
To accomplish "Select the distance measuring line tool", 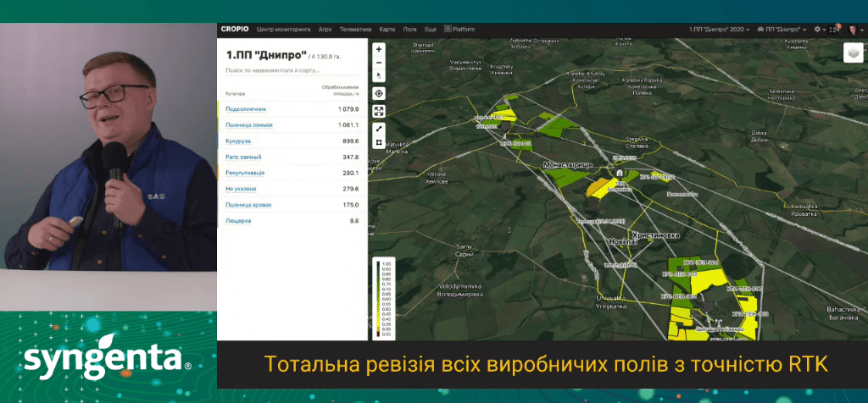I will (x=379, y=129).
